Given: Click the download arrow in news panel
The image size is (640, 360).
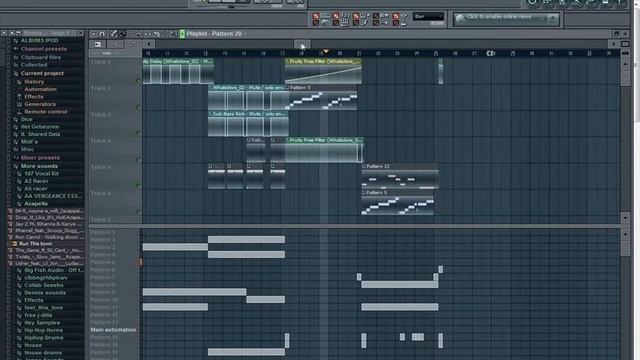Looking at the screenshot, I should click(x=553, y=19).
